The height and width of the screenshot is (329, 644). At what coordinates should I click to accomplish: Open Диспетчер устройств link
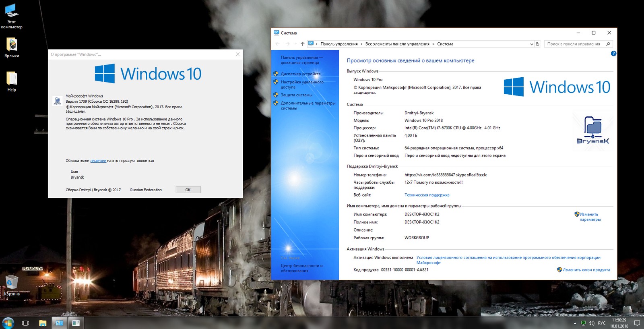coord(301,74)
